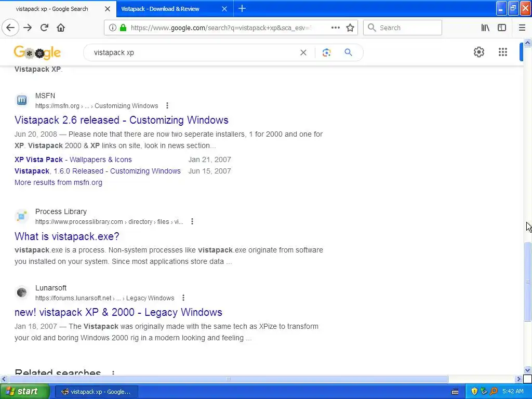Viewport: 532px width, 399px height.
Task: Click the Lunarsoft moon favicon
Action: coord(22,292)
